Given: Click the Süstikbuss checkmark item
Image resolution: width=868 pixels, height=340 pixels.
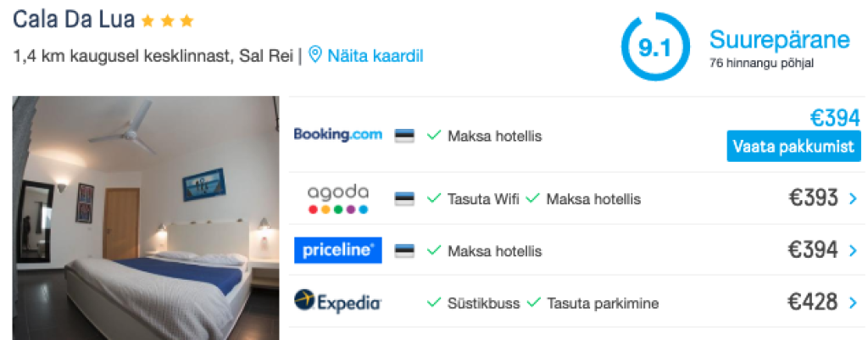Looking at the screenshot, I should point(473,303).
